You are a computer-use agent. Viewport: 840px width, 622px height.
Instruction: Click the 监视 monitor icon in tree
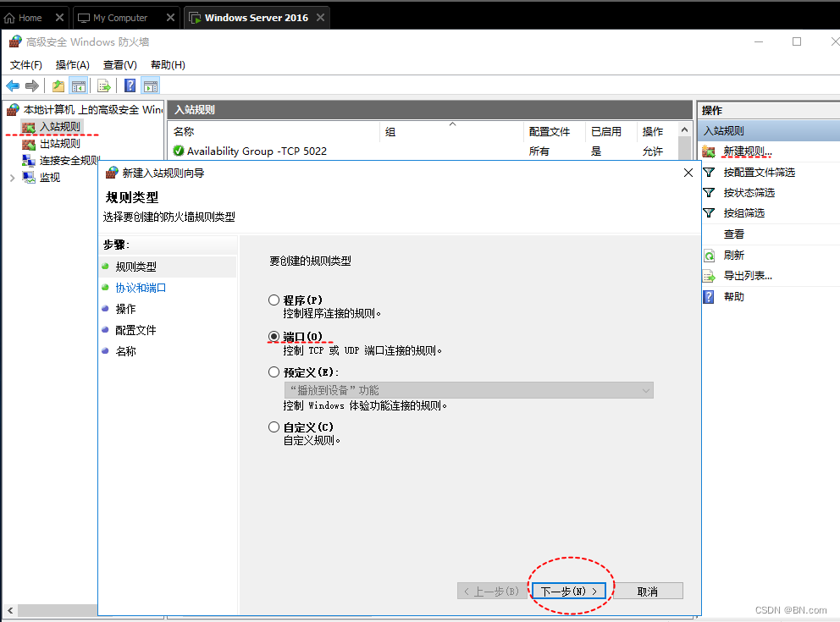[x=29, y=177]
